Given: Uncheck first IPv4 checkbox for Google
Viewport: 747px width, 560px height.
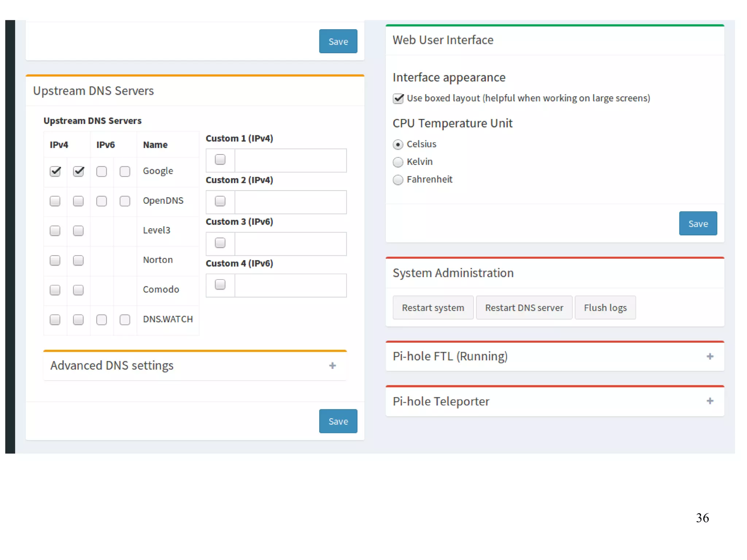Looking at the screenshot, I should [55, 171].
